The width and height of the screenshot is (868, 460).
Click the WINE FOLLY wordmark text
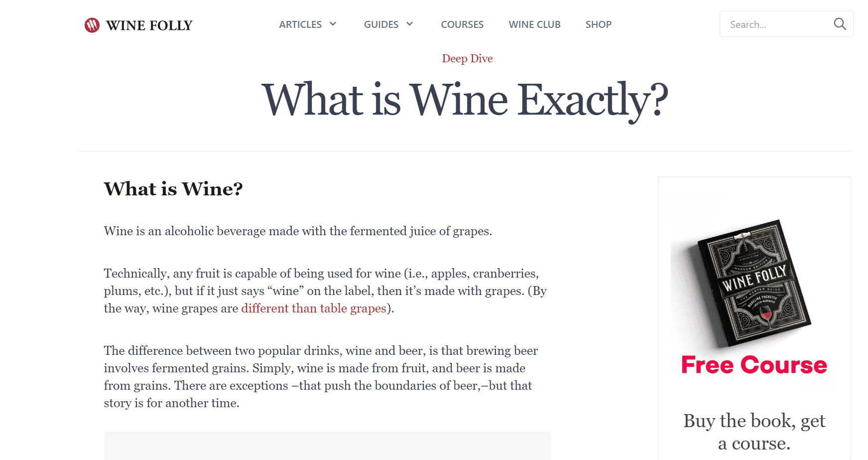click(x=149, y=25)
